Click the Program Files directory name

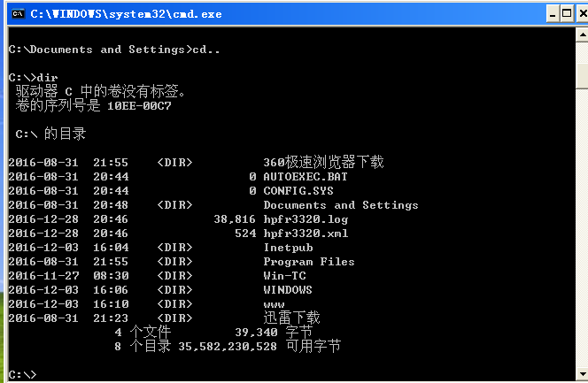click(309, 262)
